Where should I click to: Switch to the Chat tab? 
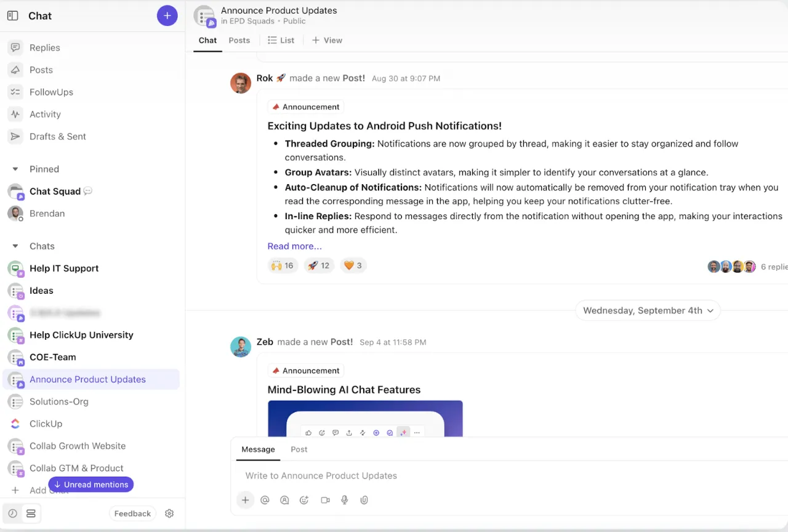(x=207, y=40)
